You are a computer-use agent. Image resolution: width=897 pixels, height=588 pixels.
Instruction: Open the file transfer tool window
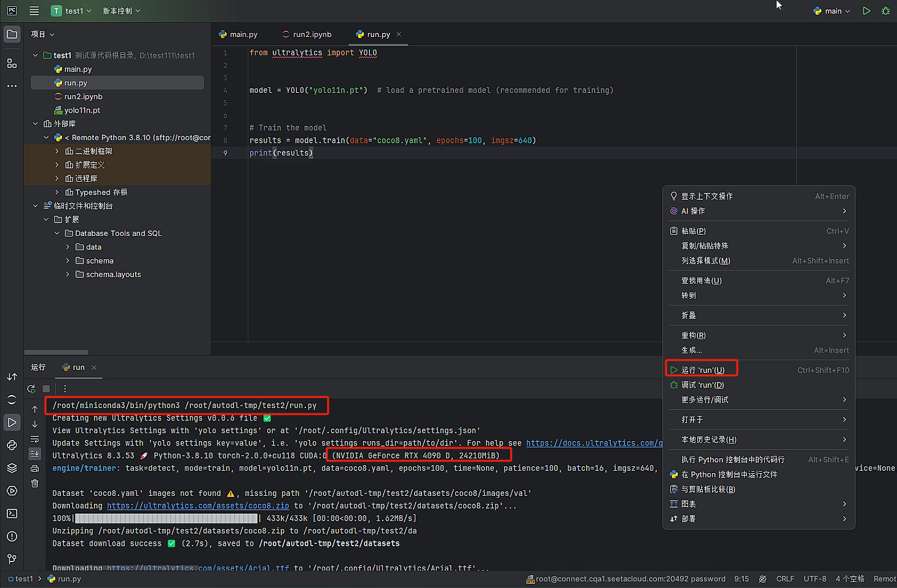(x=12, y=377)
